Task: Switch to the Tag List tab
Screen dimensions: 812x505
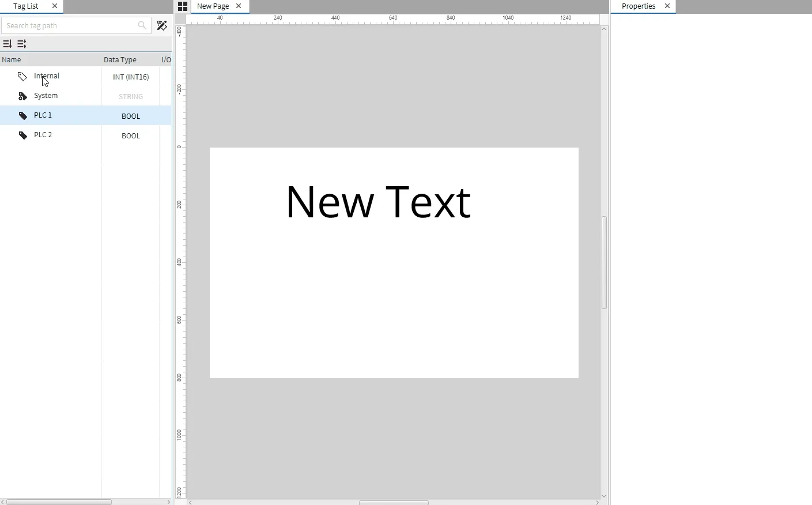Action: point(26,6)
